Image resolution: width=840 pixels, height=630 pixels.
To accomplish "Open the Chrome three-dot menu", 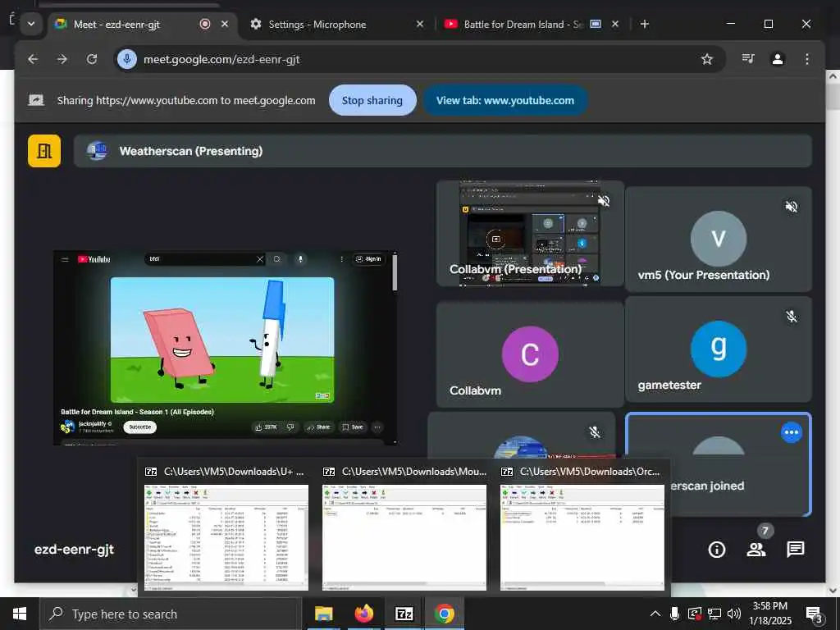I will (807, 59).
